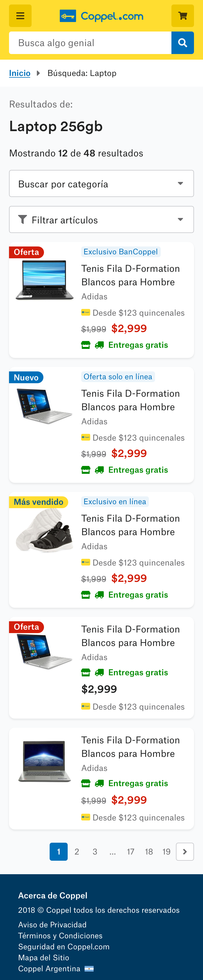Go to results page 2
The width and height of the screenshot is (203, 980).
click(x=77, y=851)
